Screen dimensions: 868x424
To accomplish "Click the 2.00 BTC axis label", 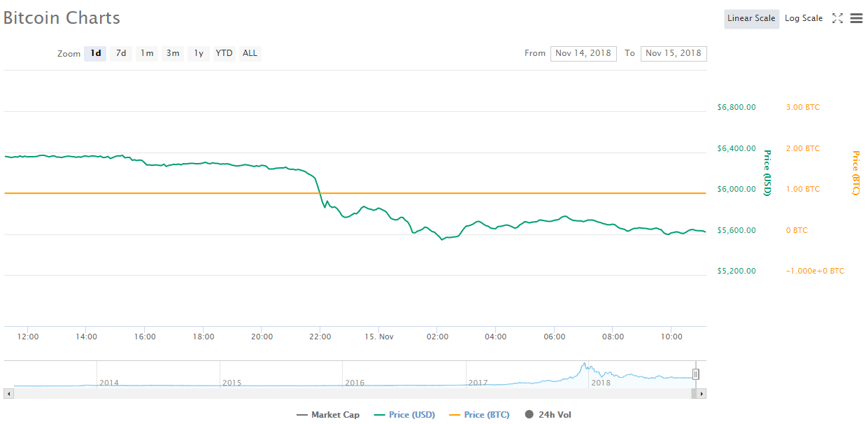I will pyautogui.click(x=803, y=148).
